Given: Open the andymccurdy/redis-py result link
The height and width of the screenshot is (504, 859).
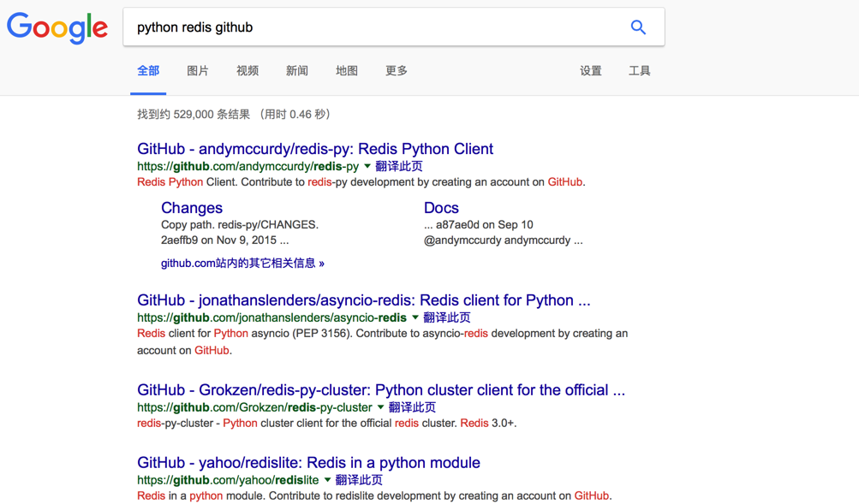Looking at the screenshot, I should pyautogui.click(x=315, y=148).
